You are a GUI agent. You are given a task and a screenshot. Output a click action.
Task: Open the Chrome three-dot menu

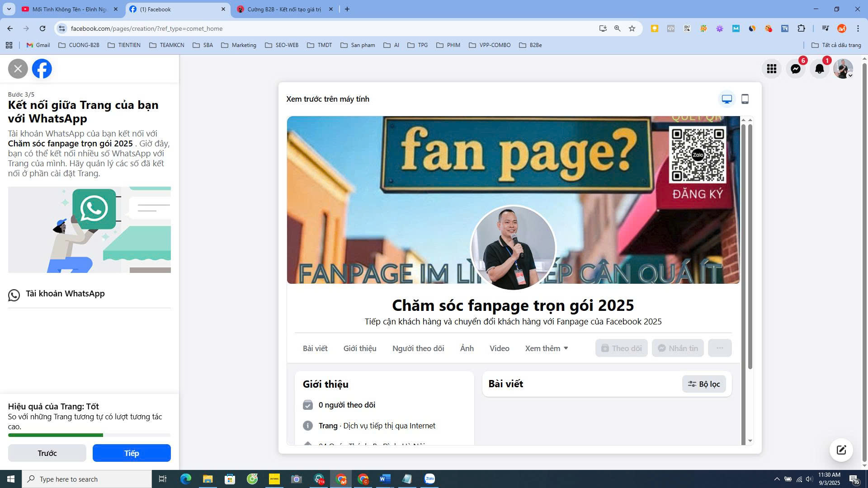click(858, 28)
